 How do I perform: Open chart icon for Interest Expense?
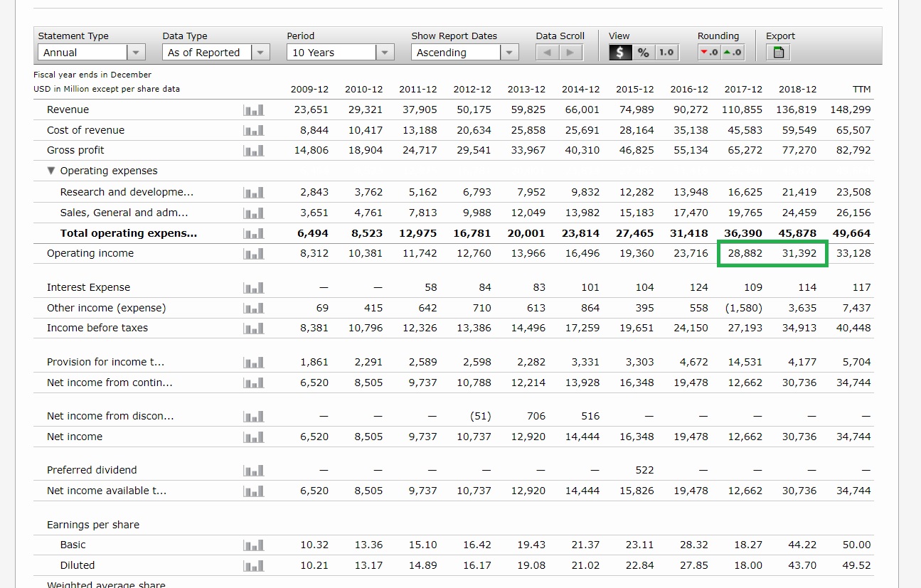coord(253,288)
